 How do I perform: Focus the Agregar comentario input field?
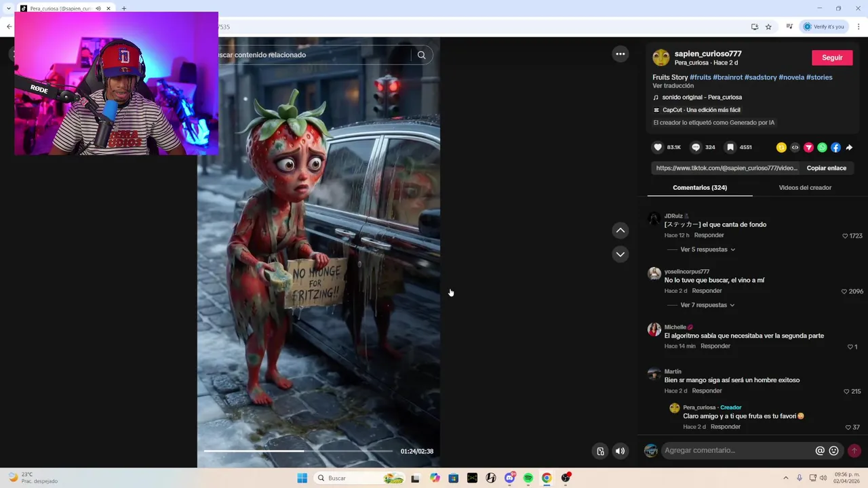[738, 451]
